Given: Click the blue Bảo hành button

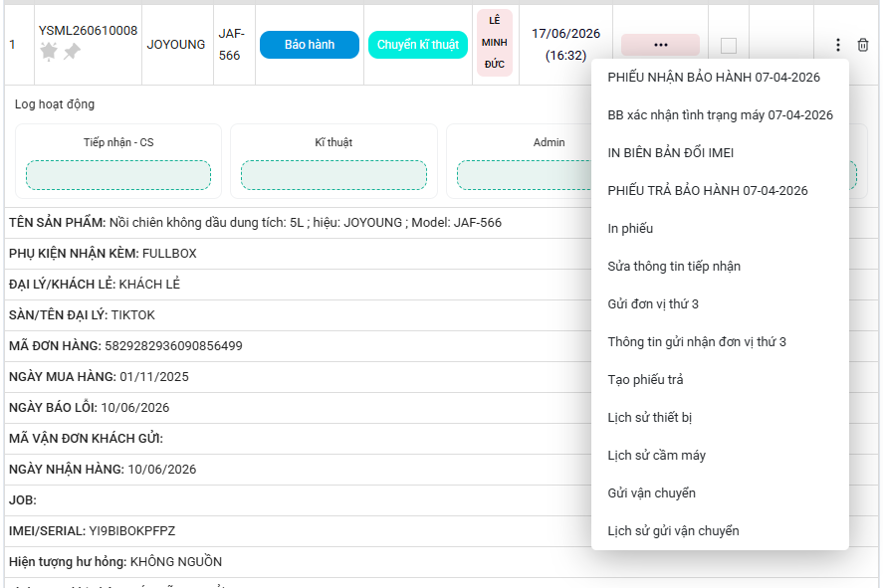Looking at the screenshot, I should [x=310, y=45].
